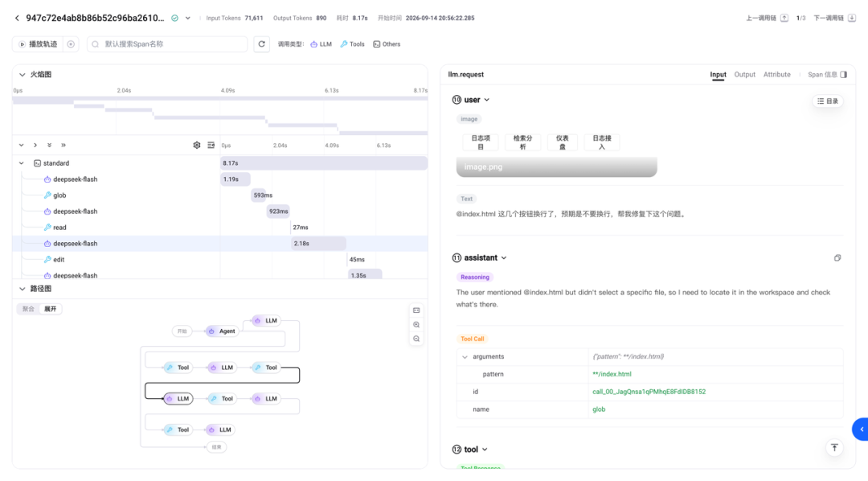The image size is (868, 481).
Task: Click the 播放轨迹 button
Action: coord(39,44)
